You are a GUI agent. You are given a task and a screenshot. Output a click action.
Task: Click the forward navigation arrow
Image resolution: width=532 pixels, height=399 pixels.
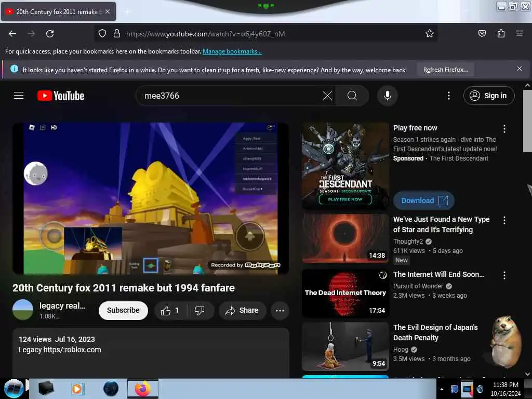[x=31, y=34]
